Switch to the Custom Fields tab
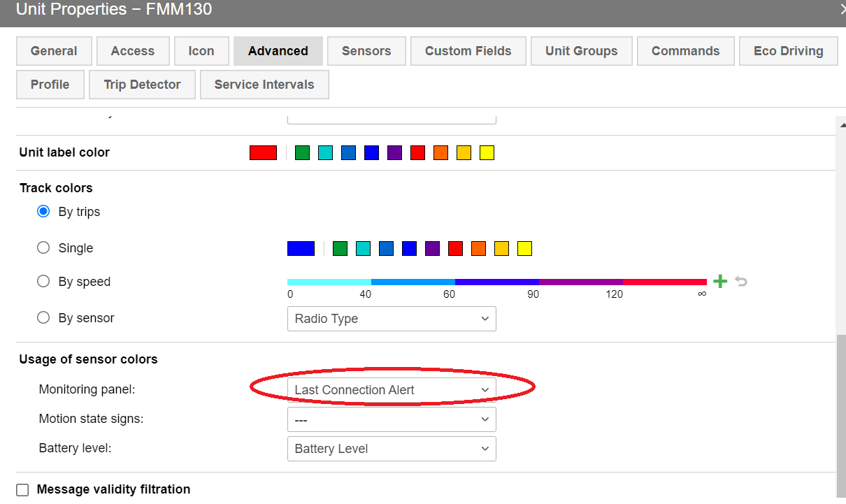 click(468, 51)
